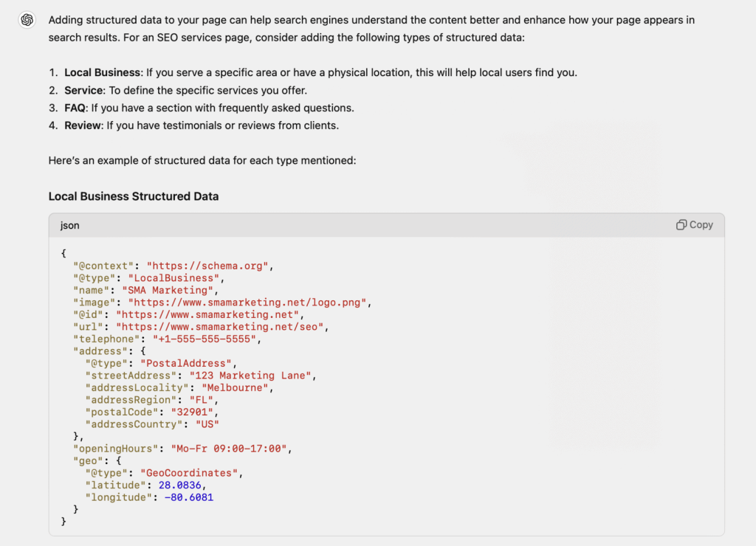Click the "123 Marketing Lane" street value
The height and width of the screenshot is (546, 756).
[x=250, y=376]
